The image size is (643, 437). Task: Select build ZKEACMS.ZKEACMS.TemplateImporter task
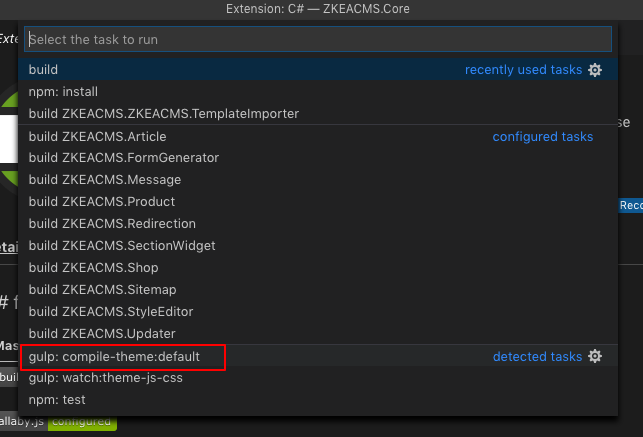coord(318,114)
